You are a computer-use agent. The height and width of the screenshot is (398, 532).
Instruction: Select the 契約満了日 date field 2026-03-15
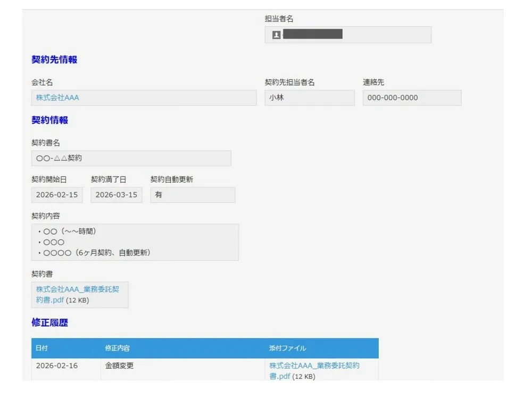coord(116,195)
